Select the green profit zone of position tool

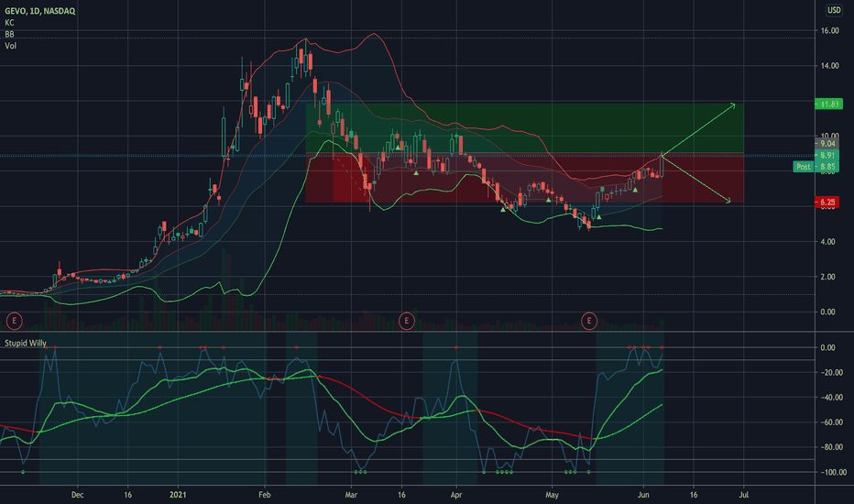click(524, 128)
